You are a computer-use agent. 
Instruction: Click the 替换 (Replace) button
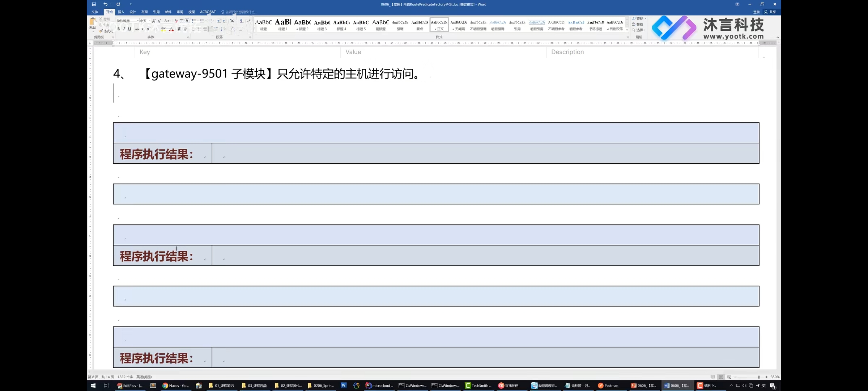click(x=638, y=24)
